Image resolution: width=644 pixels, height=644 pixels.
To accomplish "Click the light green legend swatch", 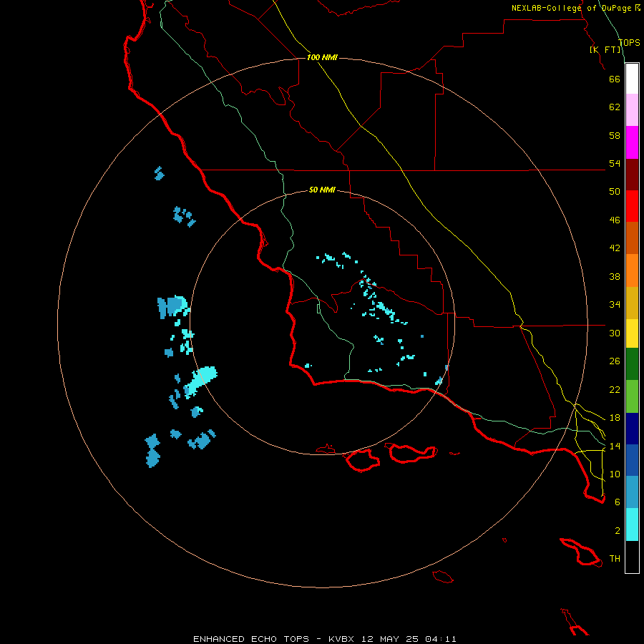I will [x=632, y=396].
